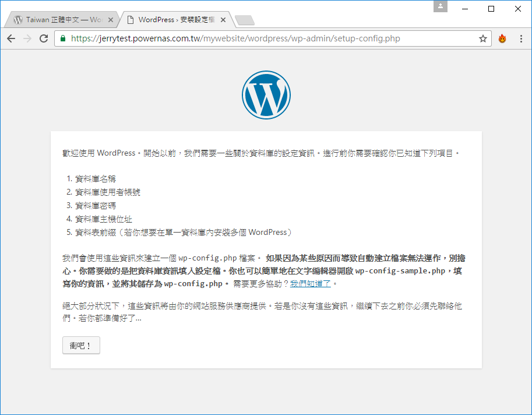Viewport: 532px width, 415px height.
Task: Click the WordPress favicon on the Taiwan tab
Action: pyautogui.click(x=18, y=20)
